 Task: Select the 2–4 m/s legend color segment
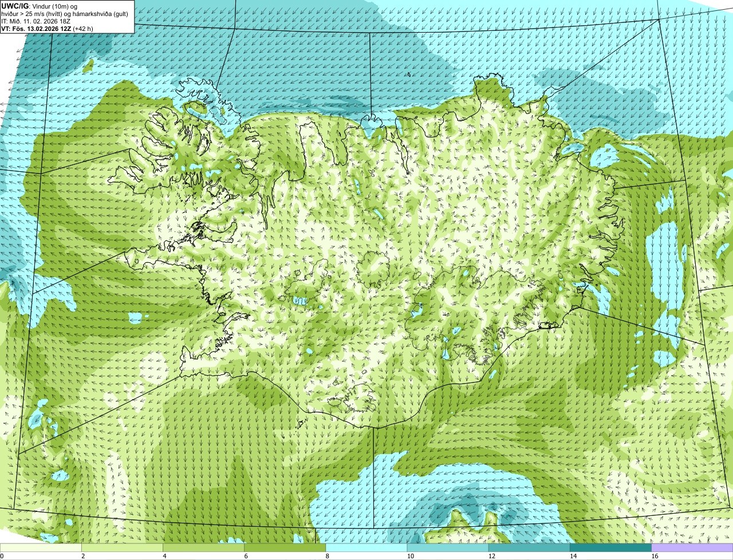point(122,548)
